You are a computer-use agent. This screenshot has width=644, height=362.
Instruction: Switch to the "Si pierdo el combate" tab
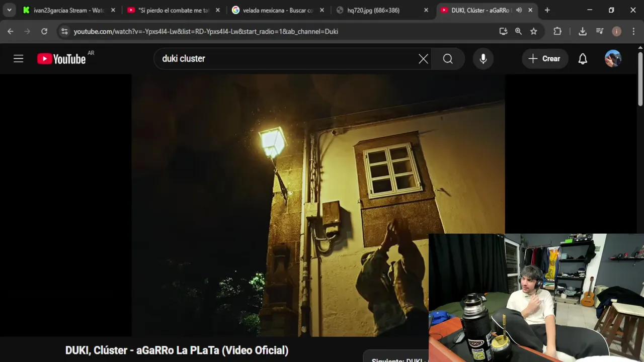click(174, 10)
